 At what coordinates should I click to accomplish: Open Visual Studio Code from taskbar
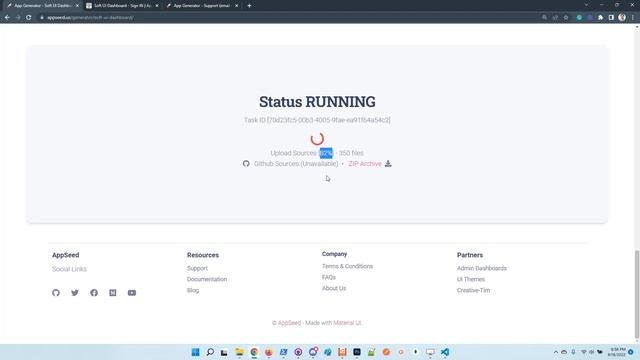tap(445, 352)
